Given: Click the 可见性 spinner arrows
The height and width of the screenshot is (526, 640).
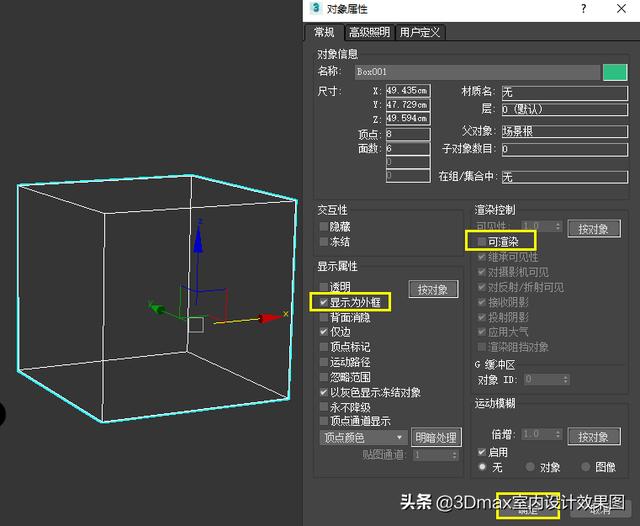Looking at the screenshot, I should [558, 226].
